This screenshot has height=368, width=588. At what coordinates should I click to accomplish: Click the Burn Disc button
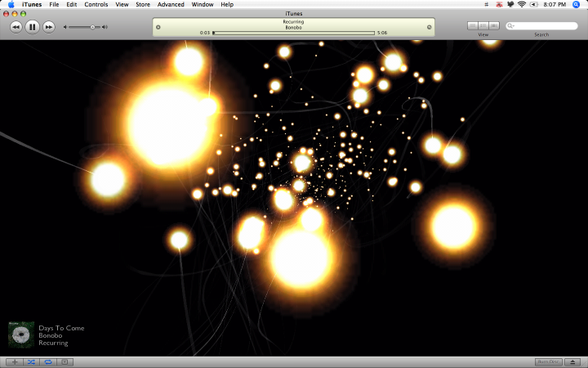pos(548,362)
